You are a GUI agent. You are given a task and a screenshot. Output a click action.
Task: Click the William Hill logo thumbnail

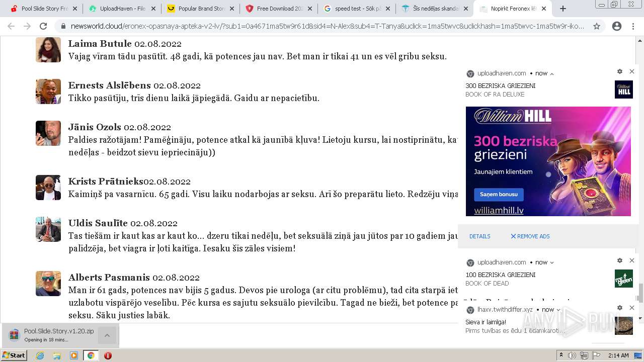pyautogui.click(x=624, y=89)
